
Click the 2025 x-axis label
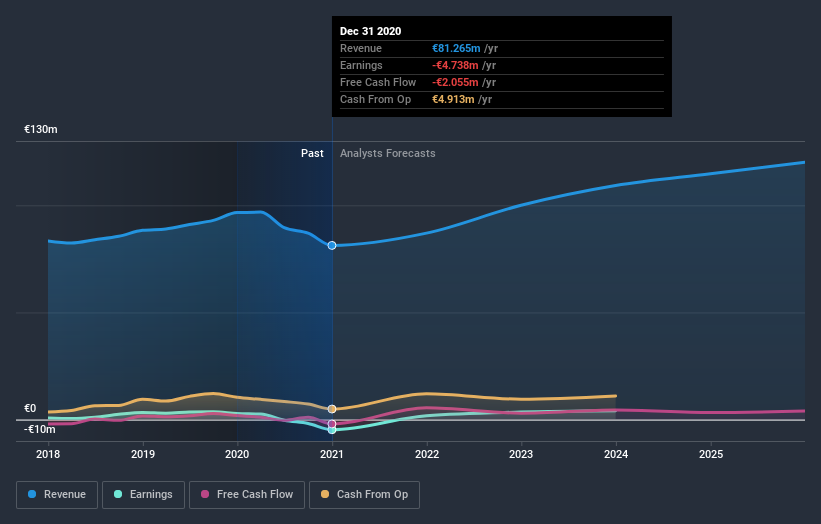(x=711, y=454)
